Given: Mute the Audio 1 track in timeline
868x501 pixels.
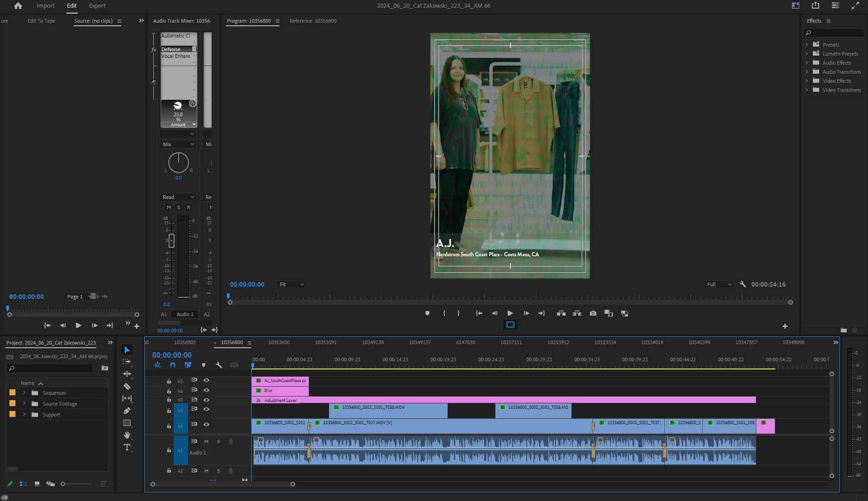Looking at the screenshot, I should pyautogui.click(x=206, y=441).
